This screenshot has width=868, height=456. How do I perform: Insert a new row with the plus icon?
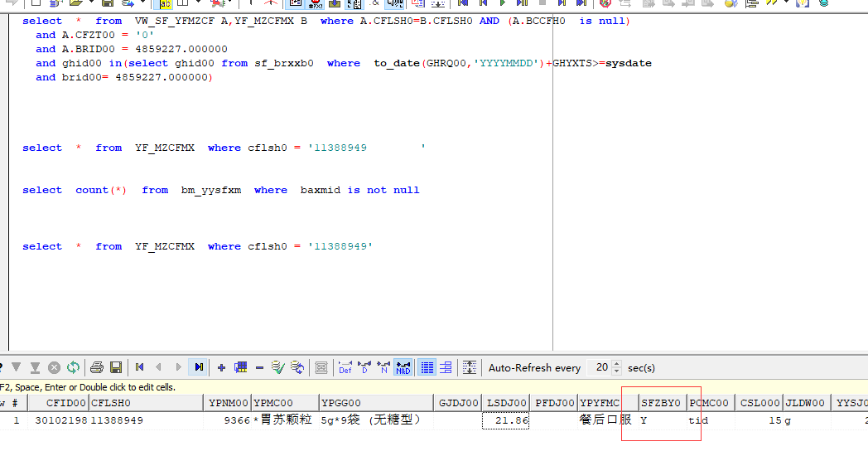[x=221, y=367]
